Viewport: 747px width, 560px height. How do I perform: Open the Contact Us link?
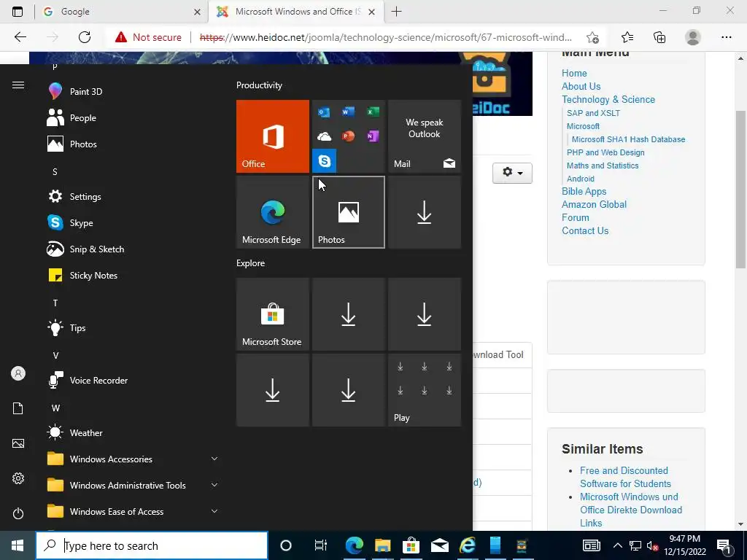click(x=585, y=230)
